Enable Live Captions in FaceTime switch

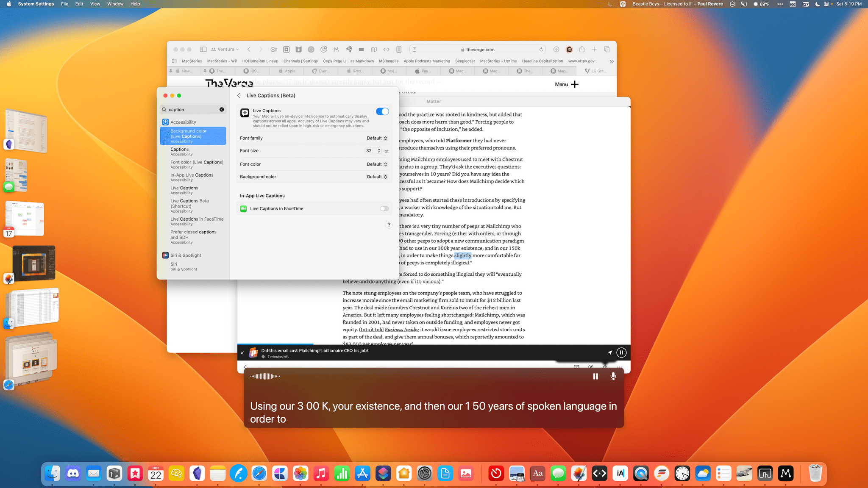coord(384,208)
